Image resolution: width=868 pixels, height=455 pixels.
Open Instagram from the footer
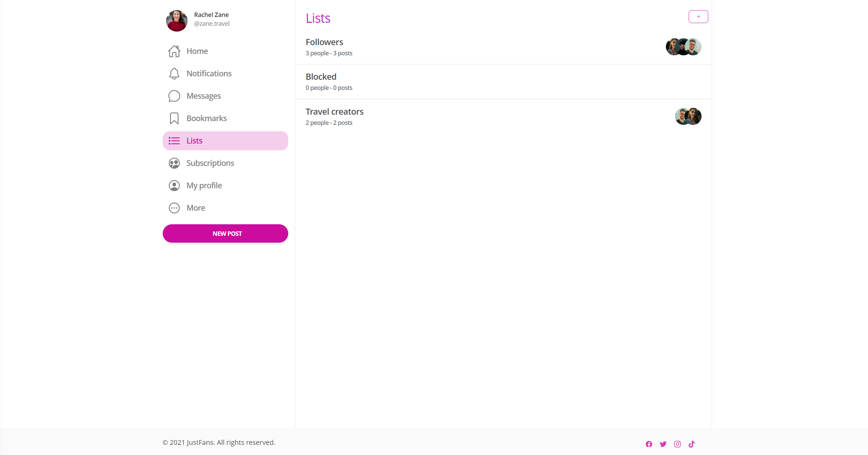tap(677, 444)
